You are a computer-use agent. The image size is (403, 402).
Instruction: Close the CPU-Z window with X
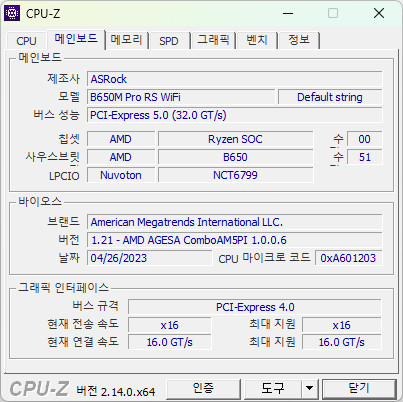coord(379,13)
